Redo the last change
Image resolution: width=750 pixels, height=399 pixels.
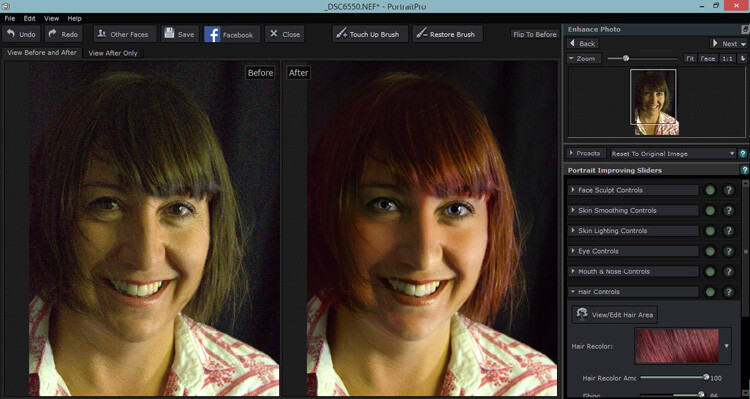[63, 34]
